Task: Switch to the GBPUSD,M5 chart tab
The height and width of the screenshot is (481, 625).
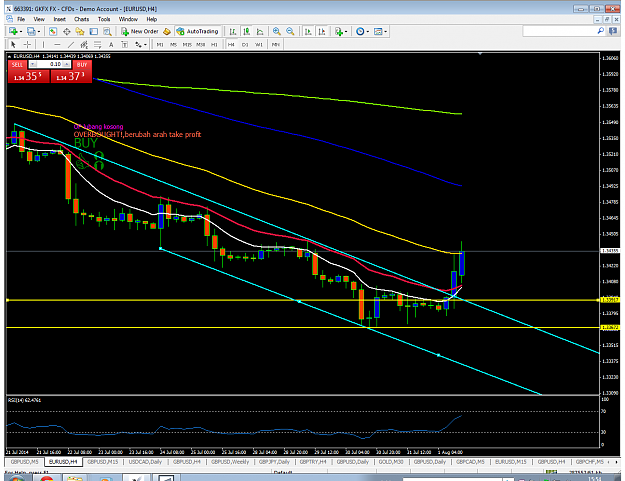Action: [x=25, y=462]
